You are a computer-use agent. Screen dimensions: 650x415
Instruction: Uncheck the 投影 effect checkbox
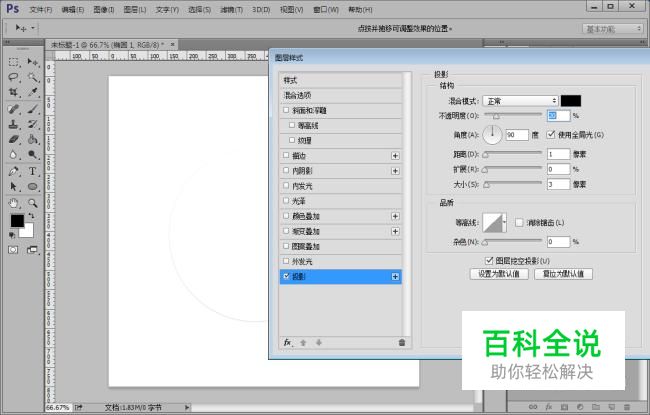tap(286, 276)
